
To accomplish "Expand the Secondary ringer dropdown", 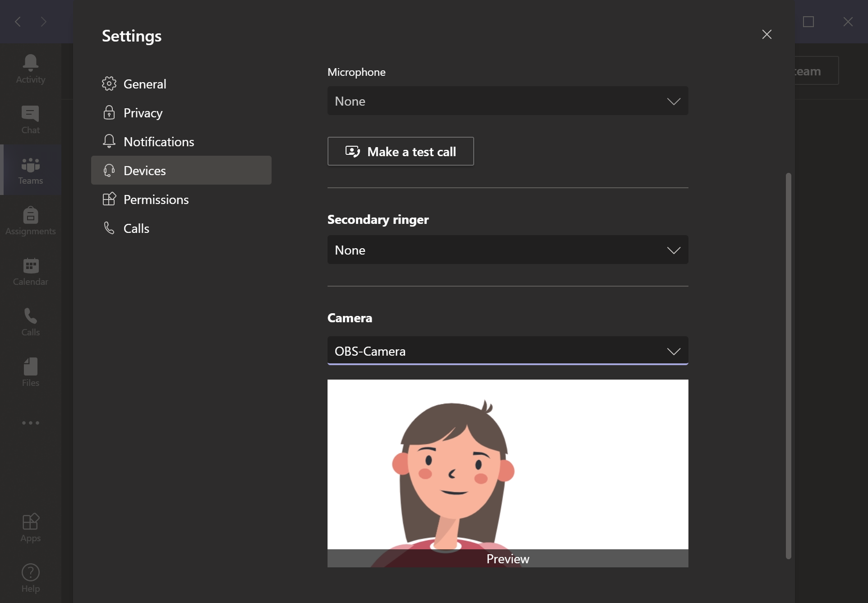I will [508, 250].
